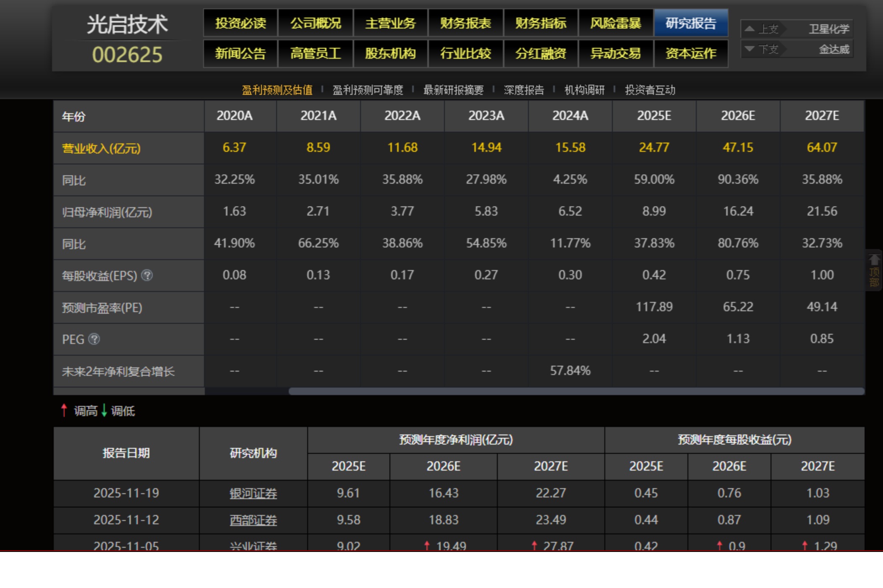Open the 投资必读 tab
Screen dimensions: 883x588
(x=240, y=23)
